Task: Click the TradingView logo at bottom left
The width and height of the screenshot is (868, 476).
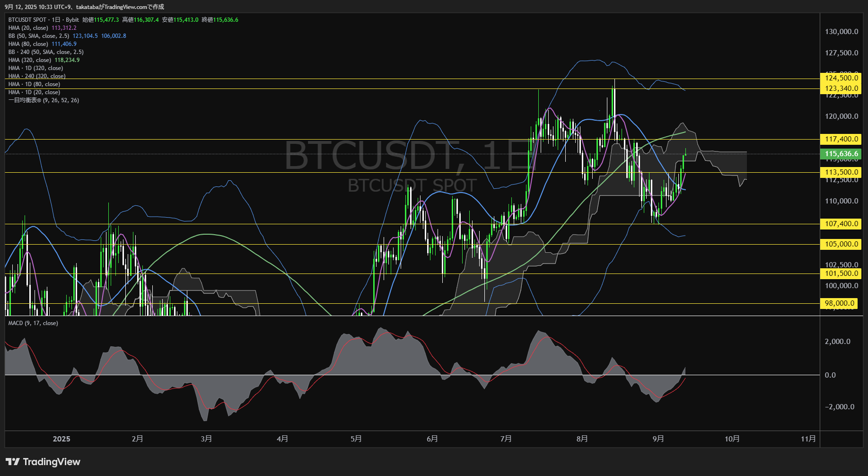Action: tap(43, 462)
